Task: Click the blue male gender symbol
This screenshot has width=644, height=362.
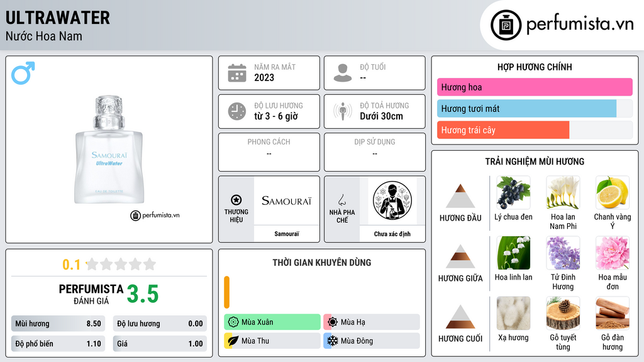Action: [x=23, y=73]
